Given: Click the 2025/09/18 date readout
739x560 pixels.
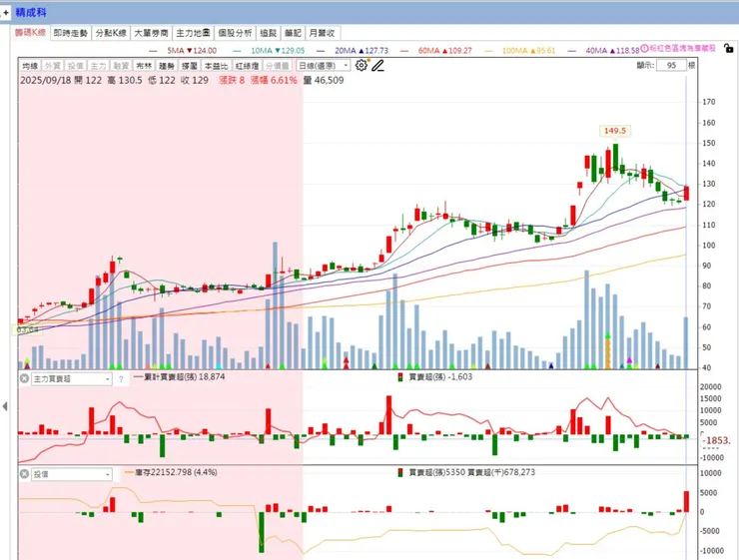Looking at the screenshot, I should point(45,80).
